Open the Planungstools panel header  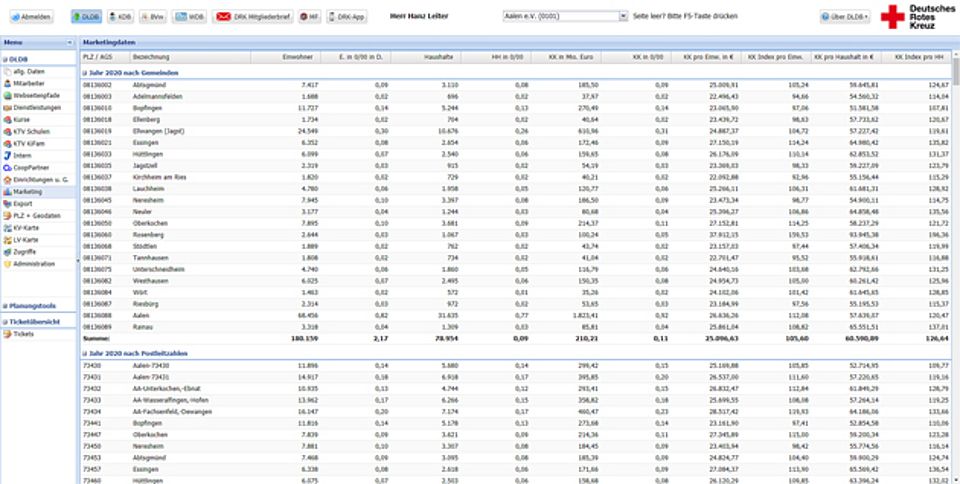point(36,304)
